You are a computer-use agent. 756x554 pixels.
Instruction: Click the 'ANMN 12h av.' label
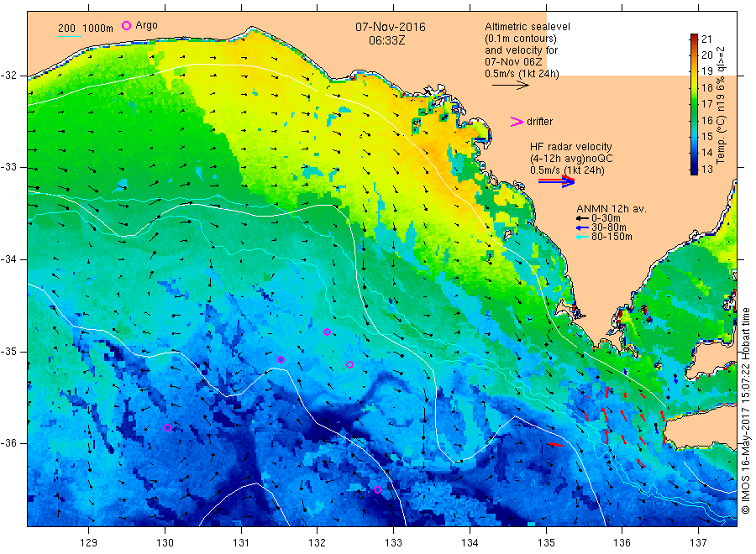612,209
